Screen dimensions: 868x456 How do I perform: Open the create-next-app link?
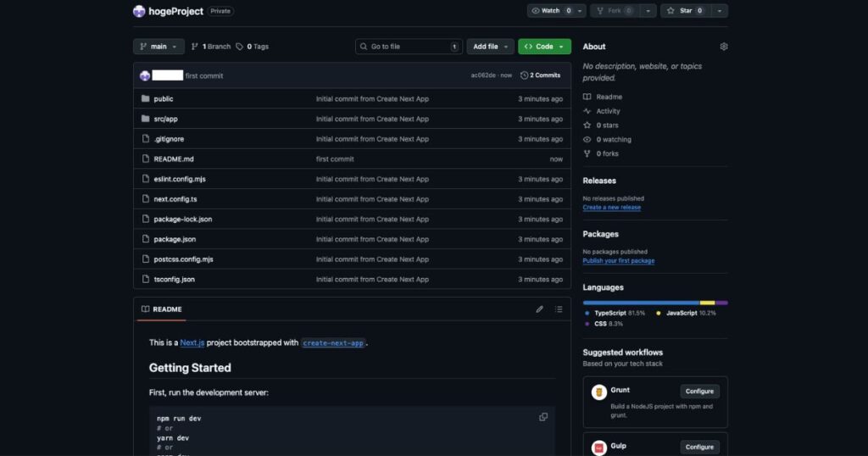[x=333, y=343]
